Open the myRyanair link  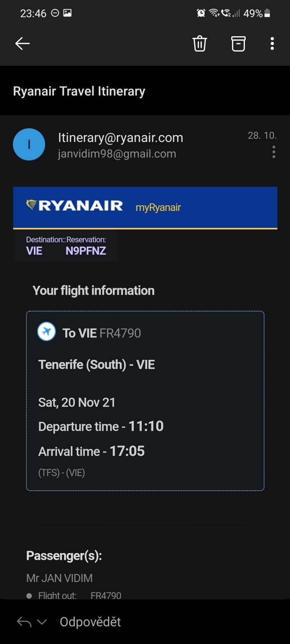158,208
